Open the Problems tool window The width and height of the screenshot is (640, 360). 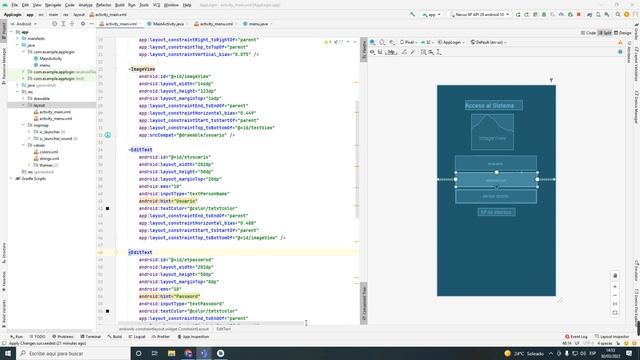tap(63, 337)
